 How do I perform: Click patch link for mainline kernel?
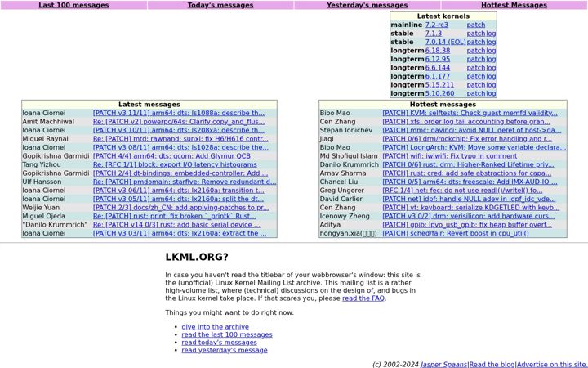tap(476, 25)
